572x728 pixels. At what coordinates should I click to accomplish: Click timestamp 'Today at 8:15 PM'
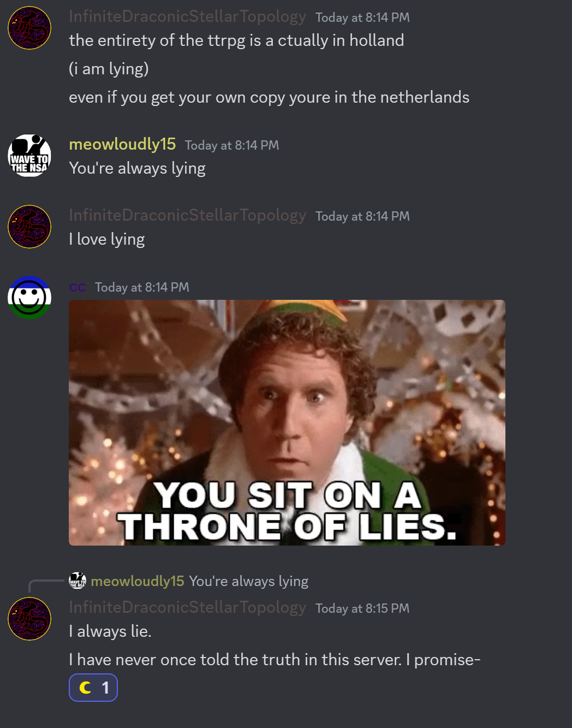pyautogui.click(x=362, y=608)
